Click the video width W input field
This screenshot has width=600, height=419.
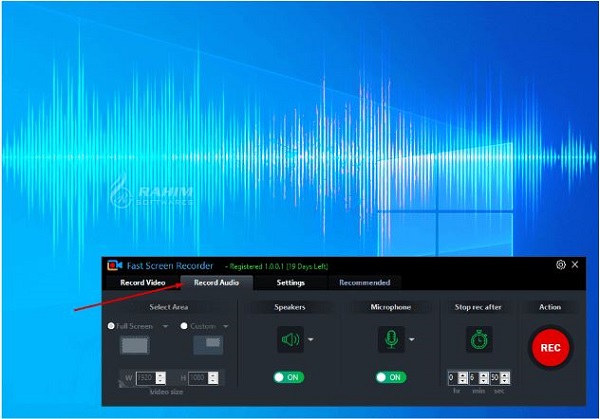pyautogui.click(x=146, y=378)
